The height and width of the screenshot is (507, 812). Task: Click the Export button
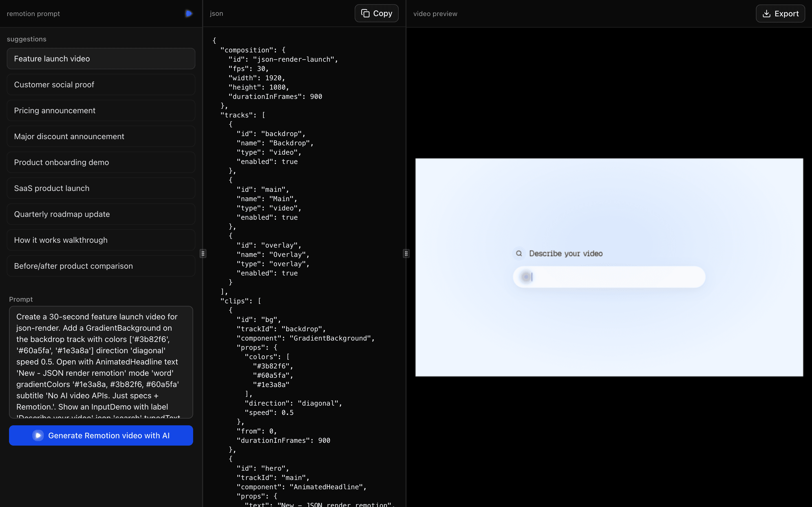[780, 13]
